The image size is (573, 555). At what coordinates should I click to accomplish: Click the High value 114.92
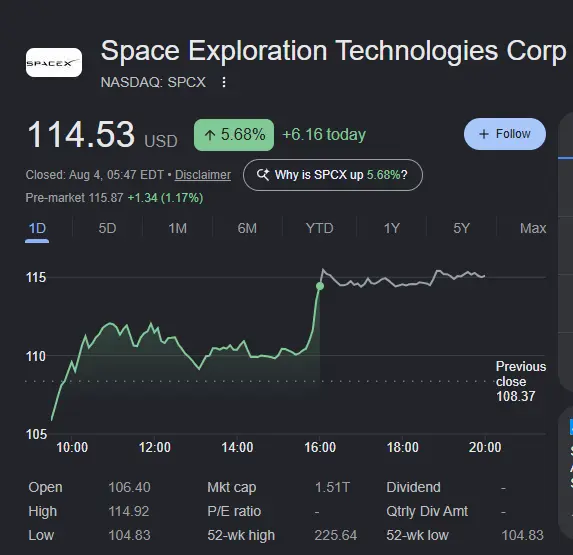click(129, 511)
